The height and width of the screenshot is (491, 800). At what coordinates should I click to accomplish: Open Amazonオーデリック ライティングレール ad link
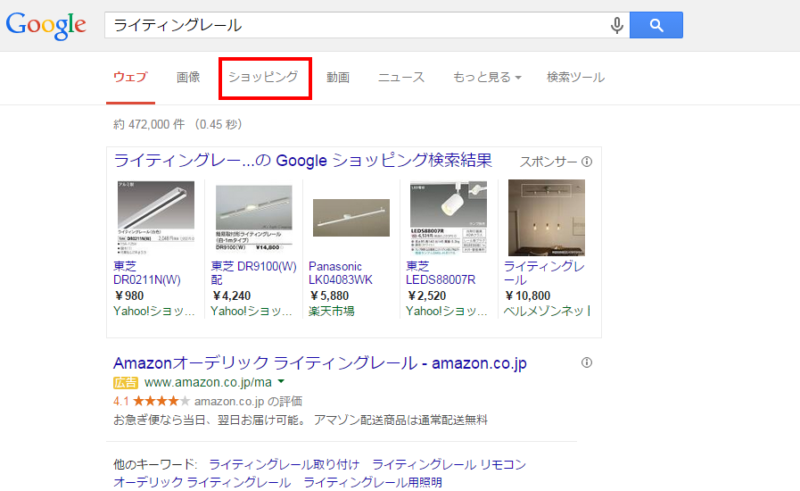pyautogui.click(x=320, y=363)
